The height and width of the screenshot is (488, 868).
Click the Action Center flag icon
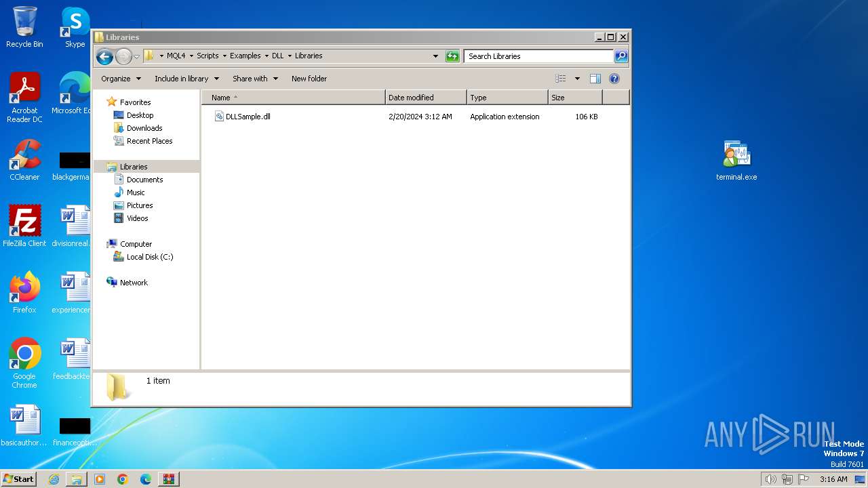804,479
